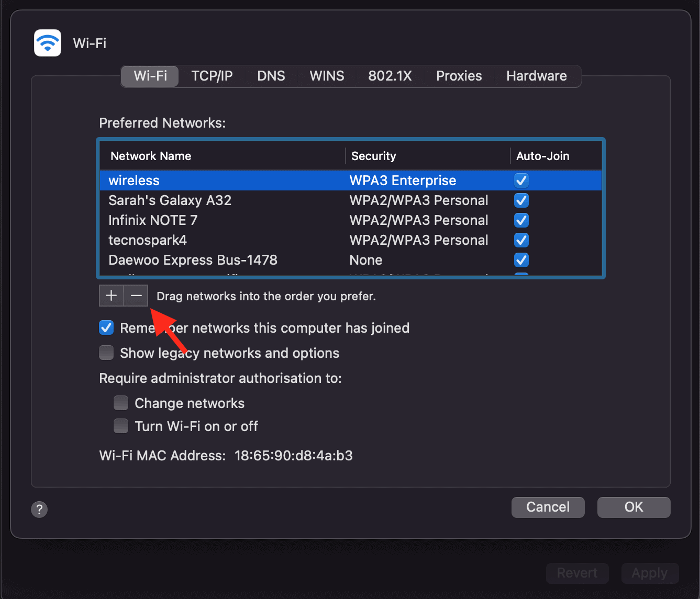Click the minus button to remove network

click(x=136, y=296)
